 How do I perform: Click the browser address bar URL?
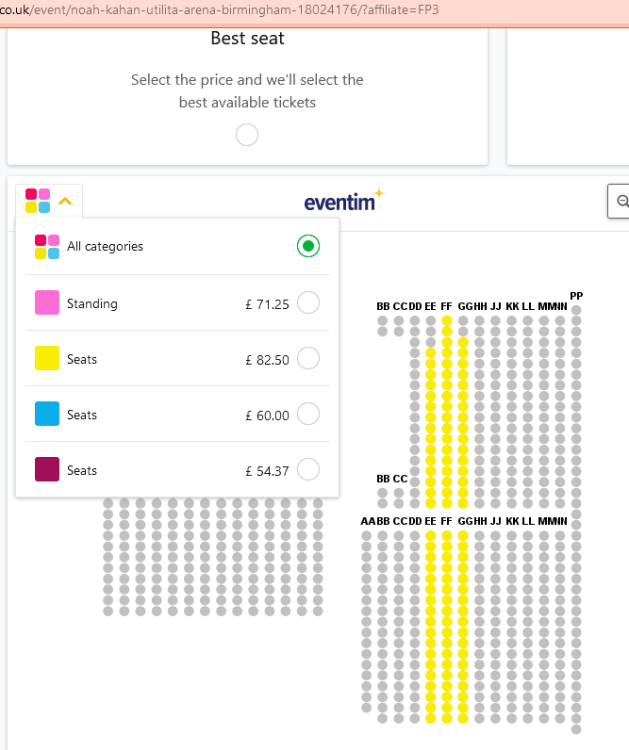(x=220, y=10)
